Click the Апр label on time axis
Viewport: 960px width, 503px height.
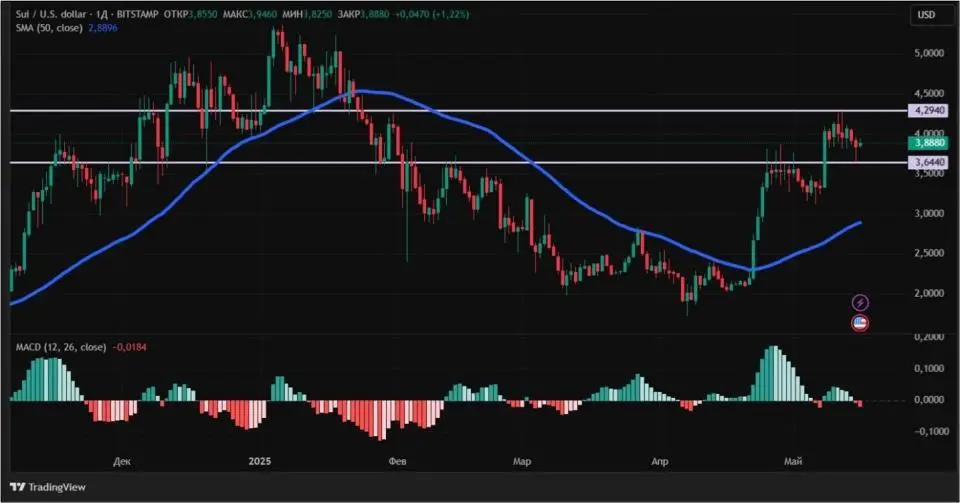point(659,461)
